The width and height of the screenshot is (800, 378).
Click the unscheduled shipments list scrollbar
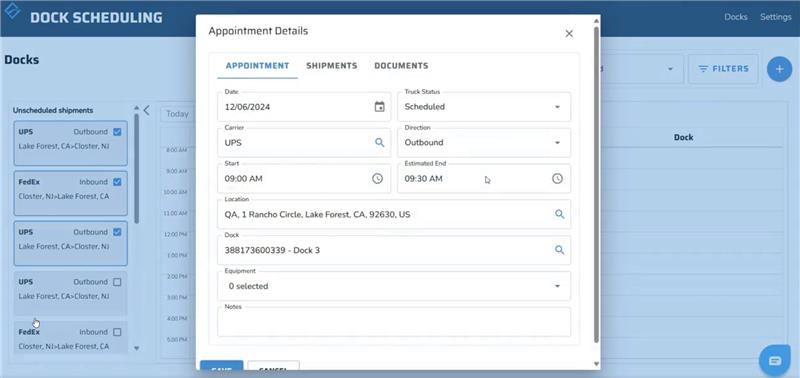click(x=136, y=168)
